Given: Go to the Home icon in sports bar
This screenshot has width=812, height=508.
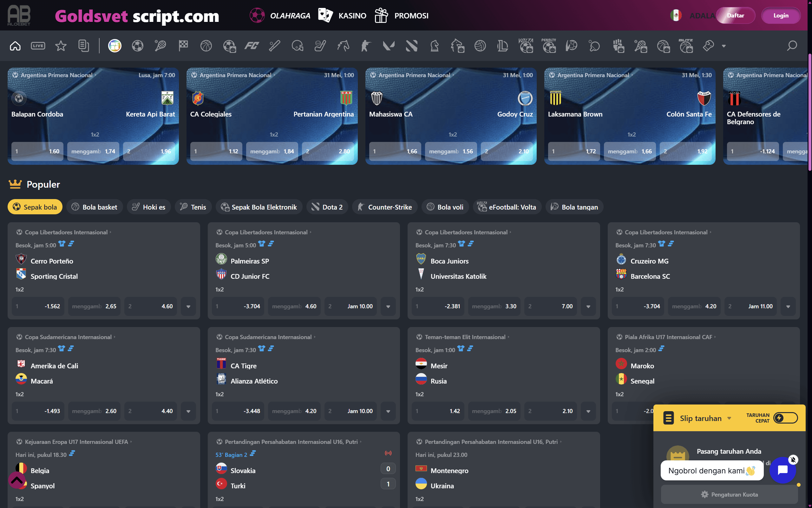Looking at the screenshot, I should (15, 46).
